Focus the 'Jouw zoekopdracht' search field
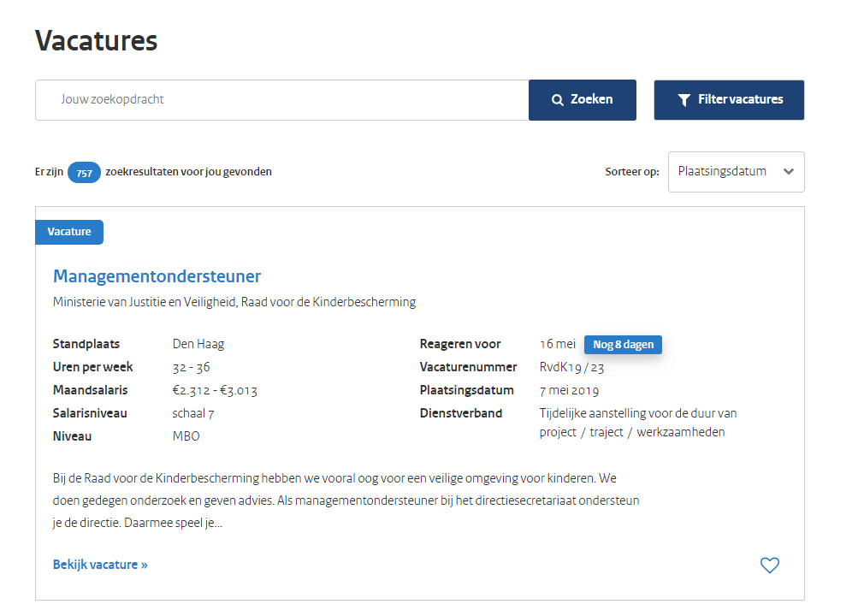This screenshot has height=616, width=858. point(281,100)
